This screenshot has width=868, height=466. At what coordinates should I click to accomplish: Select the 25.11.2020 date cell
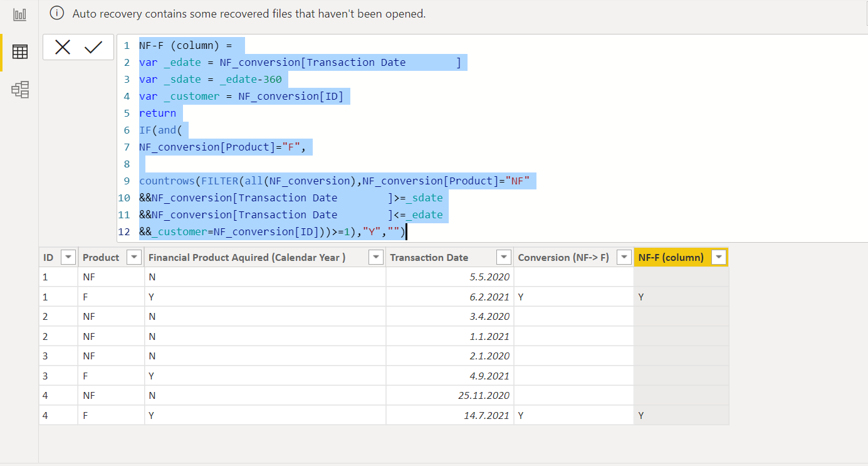pyautogui.click(x=449, y=395)
